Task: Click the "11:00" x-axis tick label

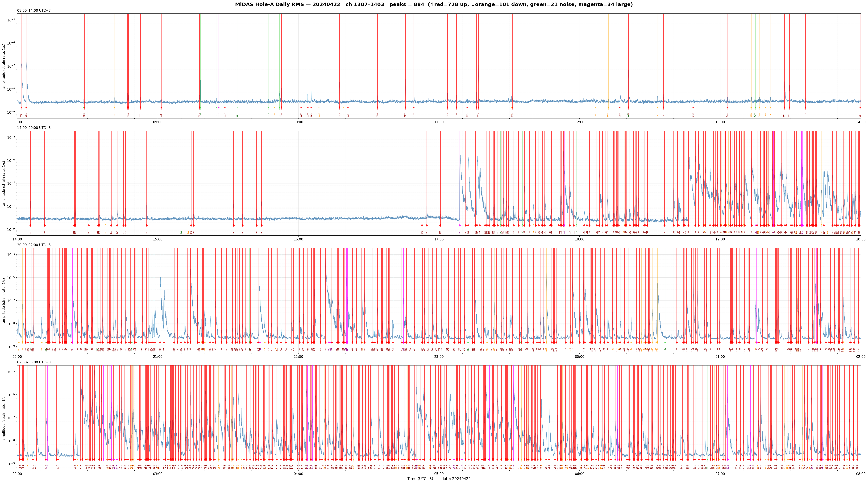Action: (x=439, y=122)
